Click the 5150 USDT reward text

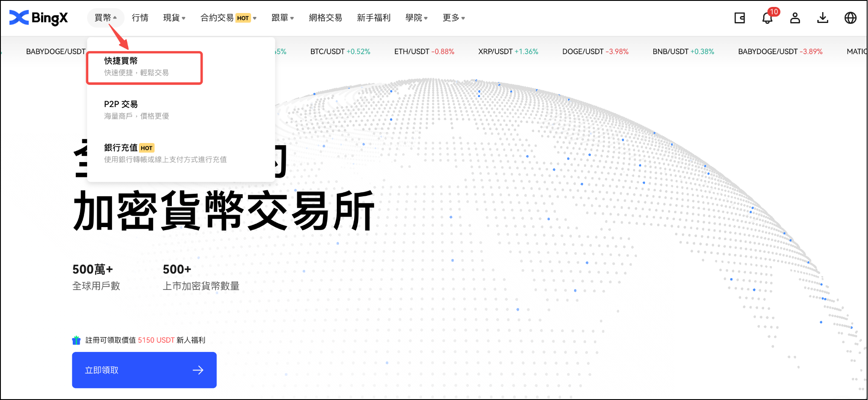[156, 340]
